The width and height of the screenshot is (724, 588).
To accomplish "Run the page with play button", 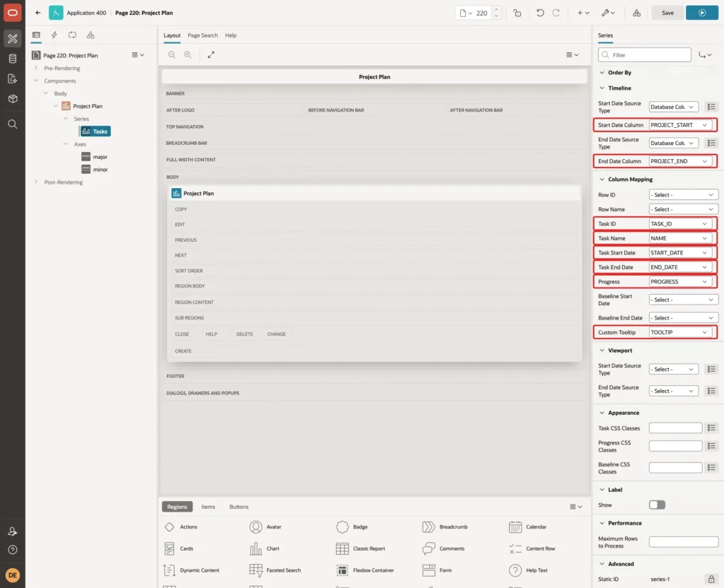I will point(702,13).
